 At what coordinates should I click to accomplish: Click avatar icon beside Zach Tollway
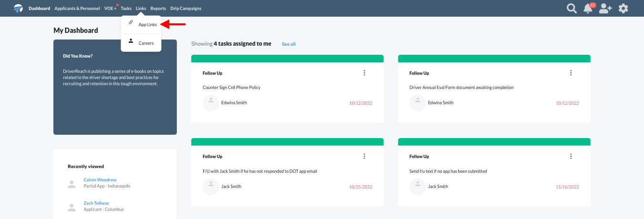click(72, 207)
